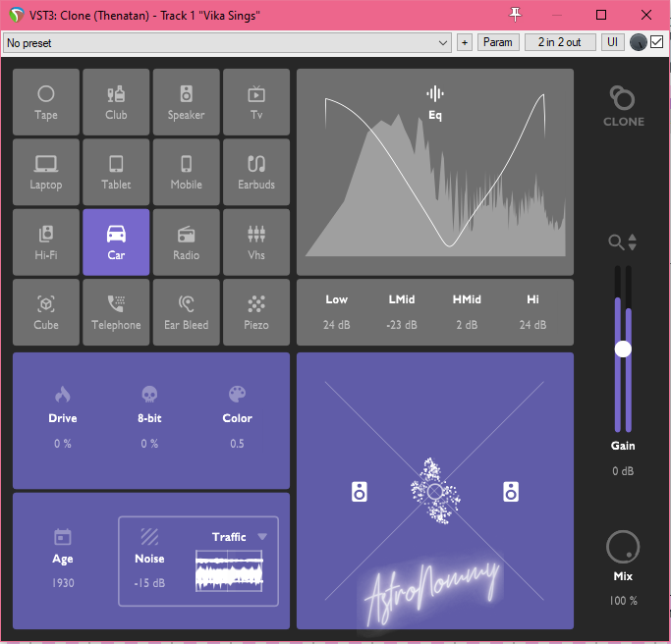The height and width of the screenshot is (644, 671).
Task: Click the plus button beside presets
Action: (x=465, y=43)
